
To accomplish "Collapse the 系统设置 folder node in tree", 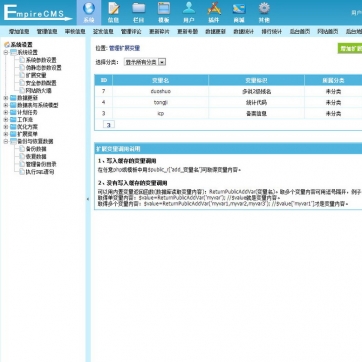I will coord(6,53).
